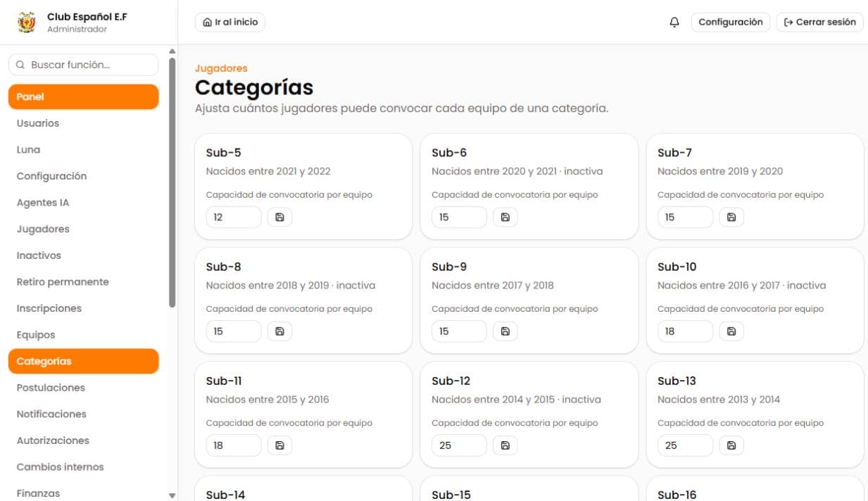The image size is (868, 501).
Task: Open Postulaciones in the sidebar
Action: tap(83, 388)
